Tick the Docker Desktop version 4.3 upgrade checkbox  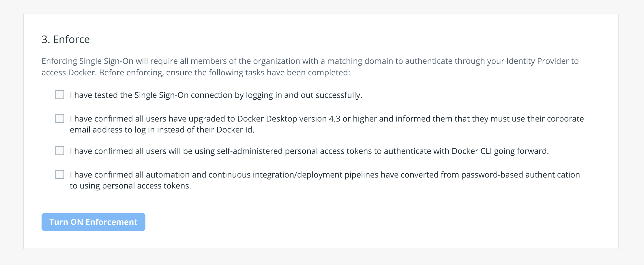[x=60, y=118]
